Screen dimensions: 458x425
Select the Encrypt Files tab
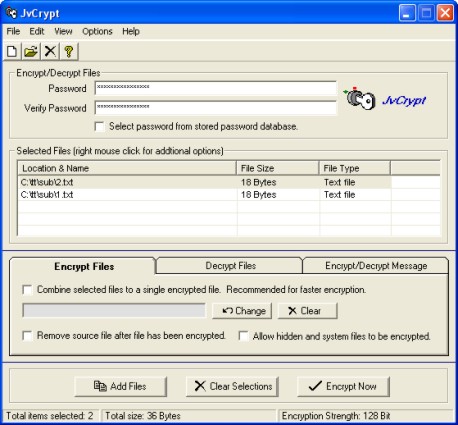[x=84, y=266]
